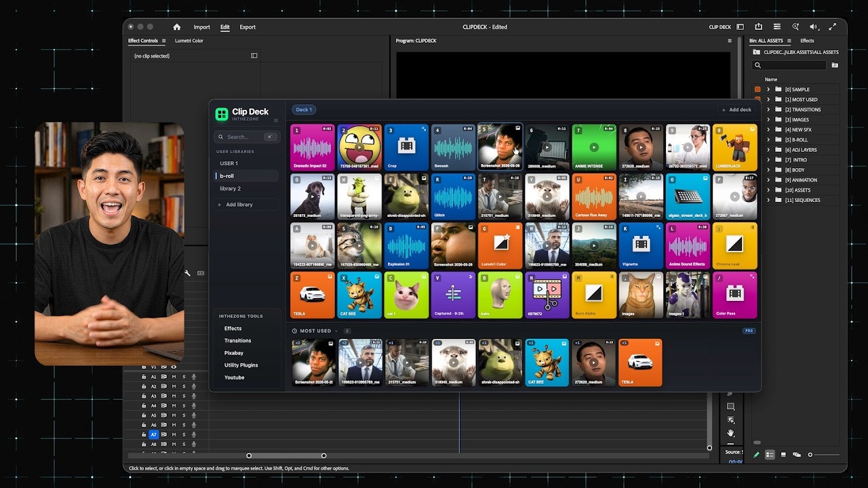Viewport: 868px width, 488px height.
Task: Toggle sync lock on track A8
Action: 163,445
